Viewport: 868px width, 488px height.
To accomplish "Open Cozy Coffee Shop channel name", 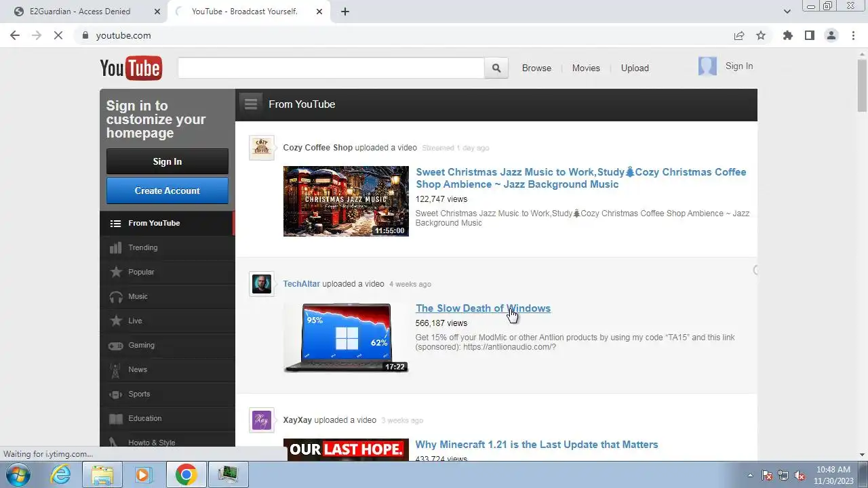I will point(318,147).
